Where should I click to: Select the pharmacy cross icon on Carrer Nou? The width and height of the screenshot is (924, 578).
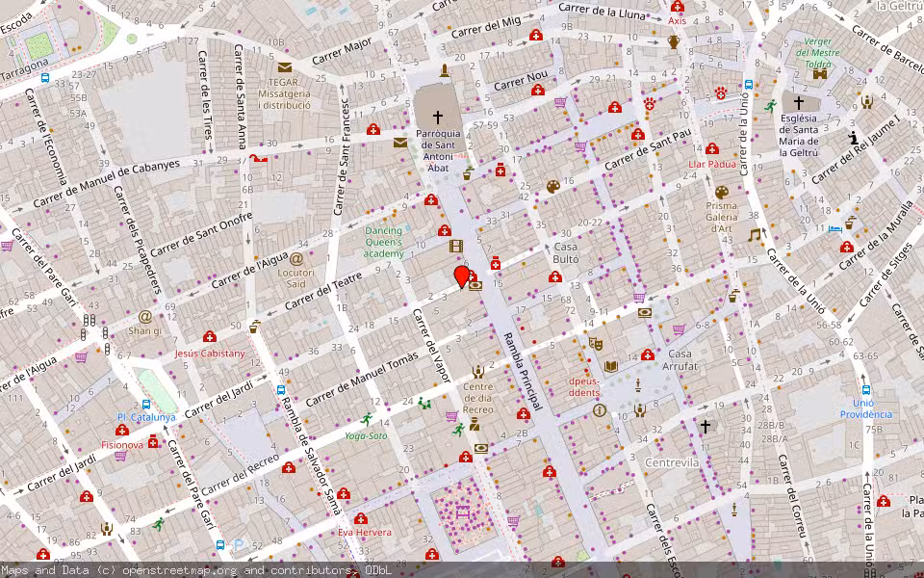click(x=537, y=90)
